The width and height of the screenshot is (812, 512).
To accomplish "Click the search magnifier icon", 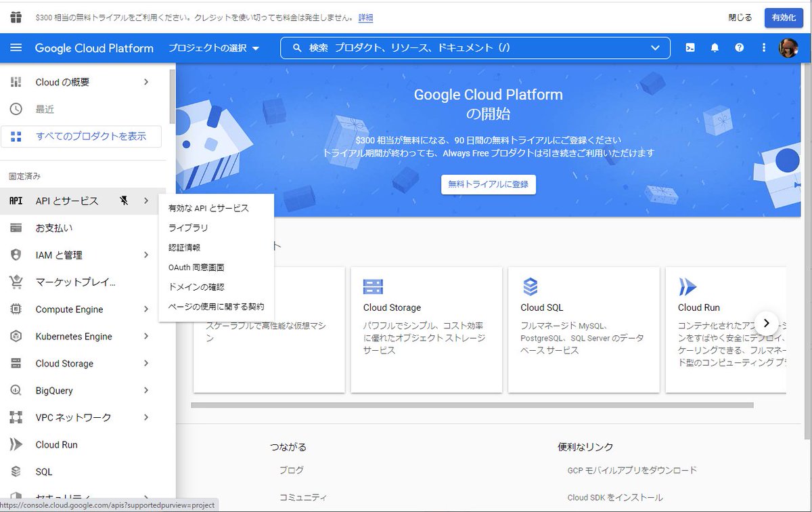I will click(296, 48).
